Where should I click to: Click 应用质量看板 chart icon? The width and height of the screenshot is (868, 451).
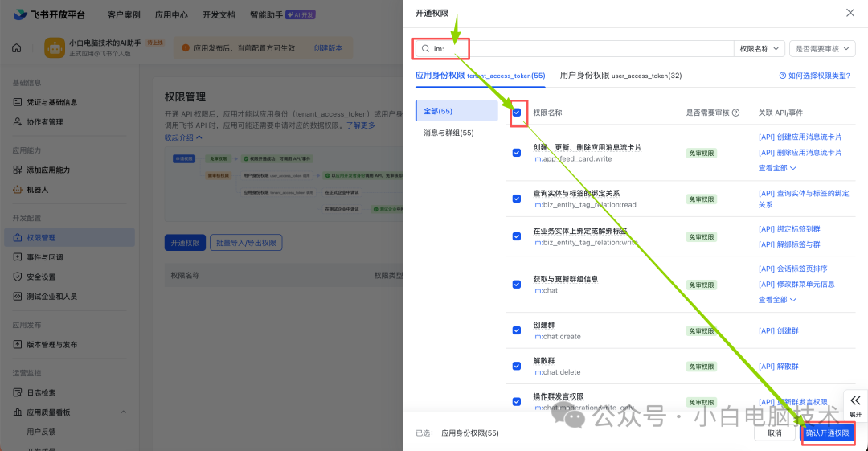tap(18, 412)
